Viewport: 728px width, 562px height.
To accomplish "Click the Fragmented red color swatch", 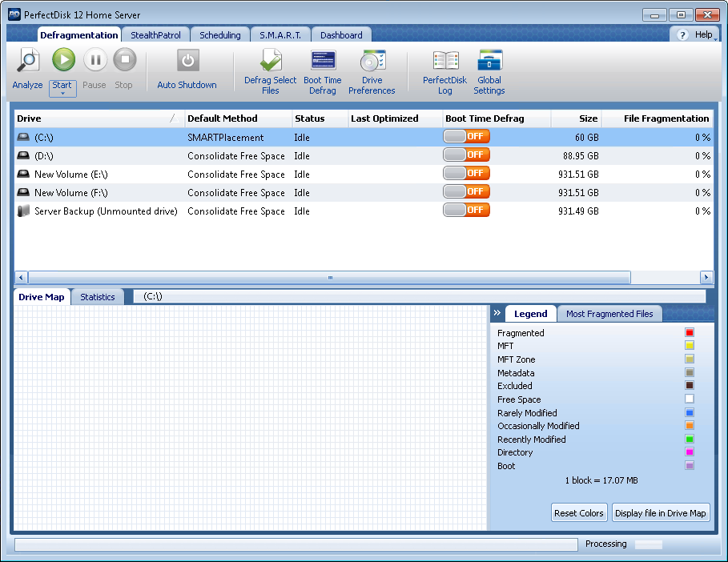I will (x=690, y=332).
